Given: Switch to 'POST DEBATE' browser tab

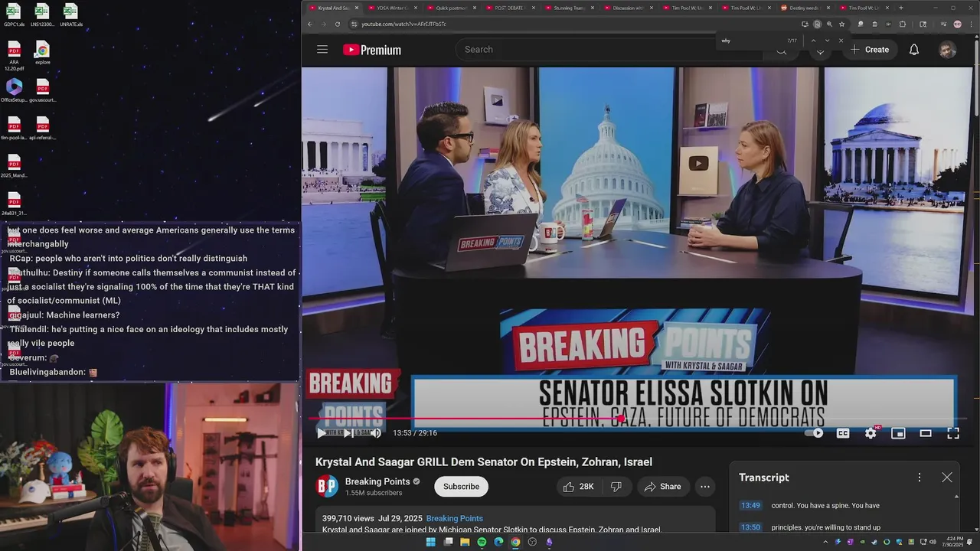Looking at the screenshot, I should pyautogui.click(x=511, y=8).
